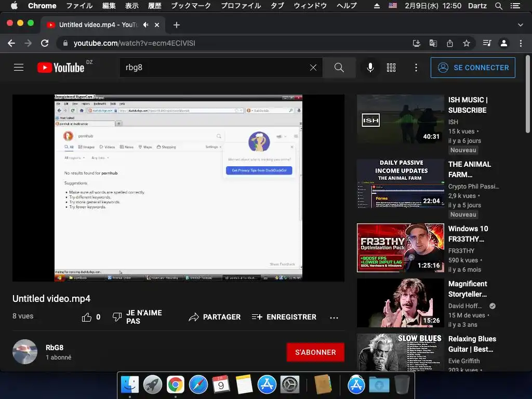Go forward with browser forward arrow
Screen dimensions: 532x399
coord(28,43)
